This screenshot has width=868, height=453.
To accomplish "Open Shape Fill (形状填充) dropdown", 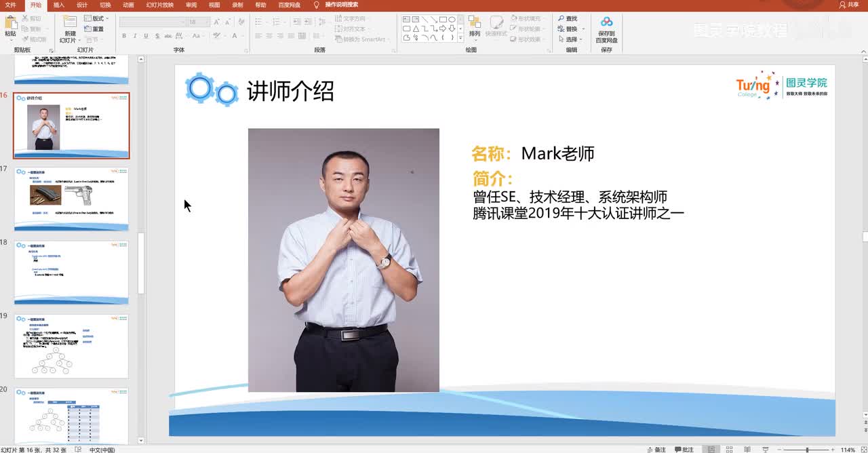I will pos(527,18).
